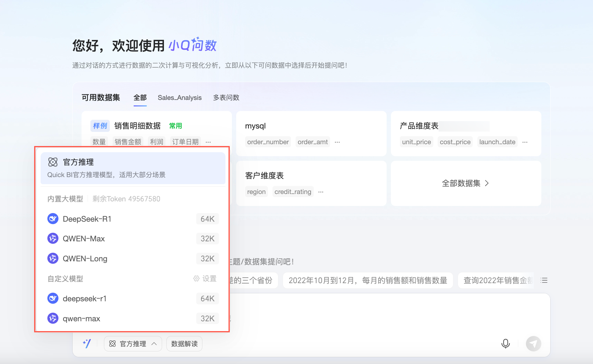Viewport: 593px width, 364px height.
Task: Switch to the Sales_Analysis tab
Action: [x=180, y=98]
